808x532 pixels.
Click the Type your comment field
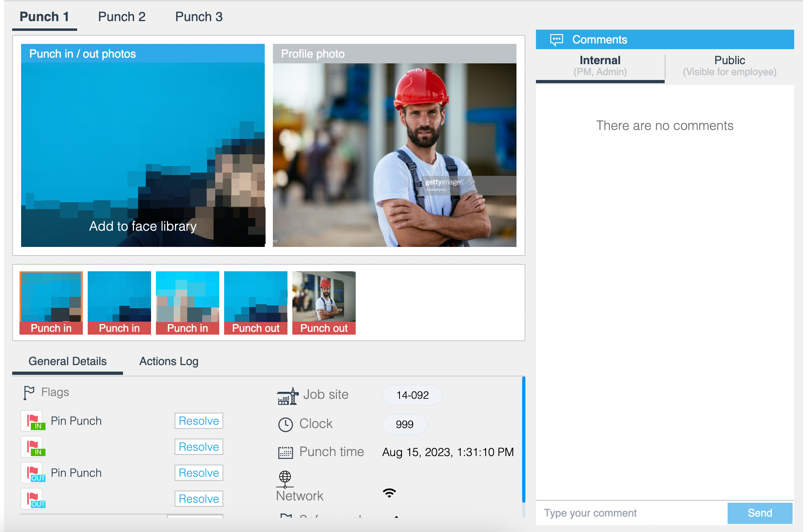click(x=631, y=513)
